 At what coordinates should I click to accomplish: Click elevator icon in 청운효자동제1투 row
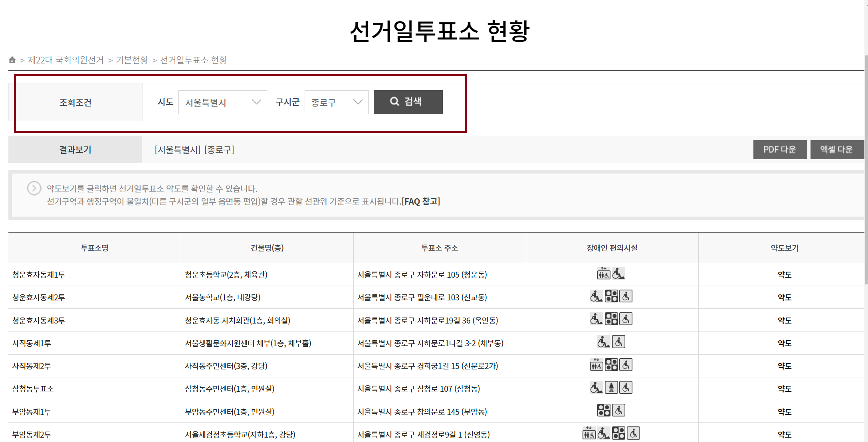click(604, 273)
